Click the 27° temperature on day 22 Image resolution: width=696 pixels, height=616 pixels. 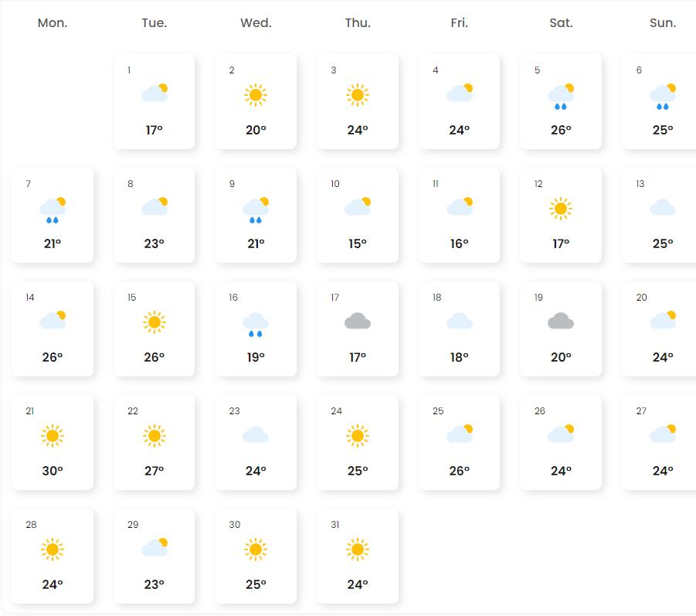[x=154, y=471]
